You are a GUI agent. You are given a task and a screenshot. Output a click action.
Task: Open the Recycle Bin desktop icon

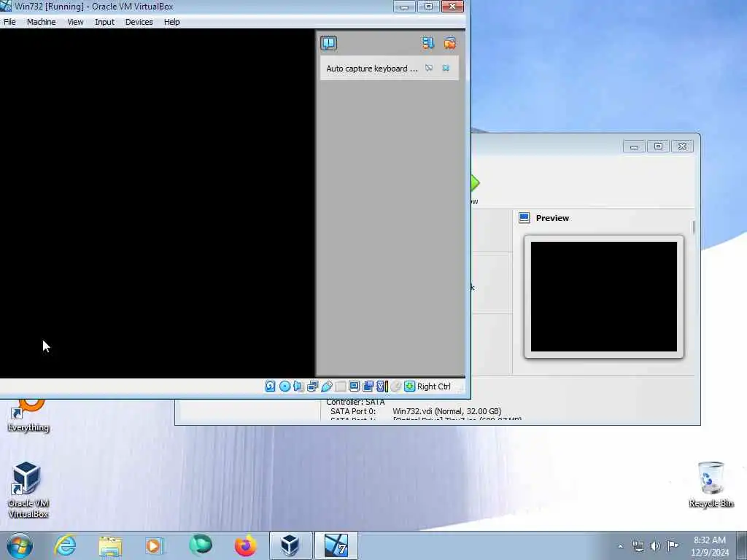click(x=711, y=485)
